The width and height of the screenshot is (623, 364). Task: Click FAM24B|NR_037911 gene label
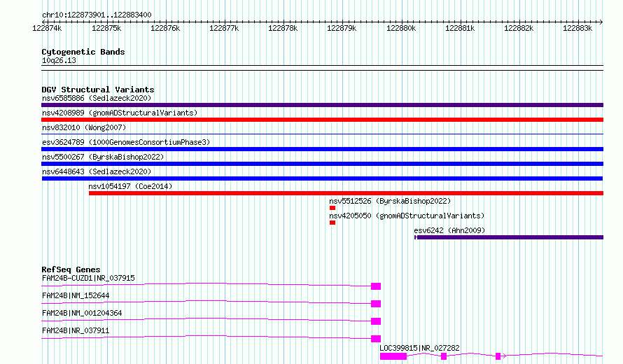[x=76, y=330]
